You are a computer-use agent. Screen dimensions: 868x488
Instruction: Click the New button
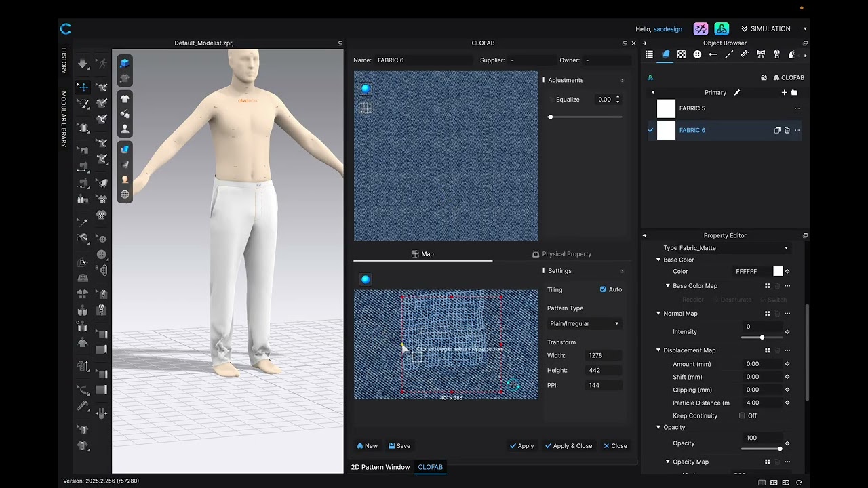367,446
